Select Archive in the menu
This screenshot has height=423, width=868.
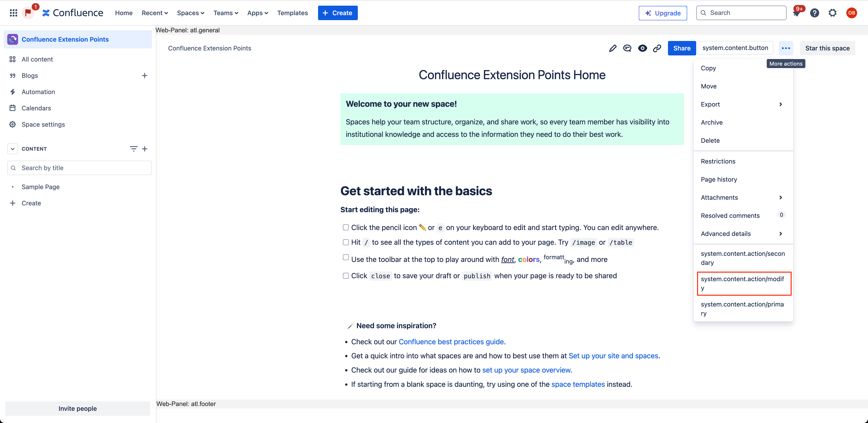pyautogui.click(x=743, y=122)
